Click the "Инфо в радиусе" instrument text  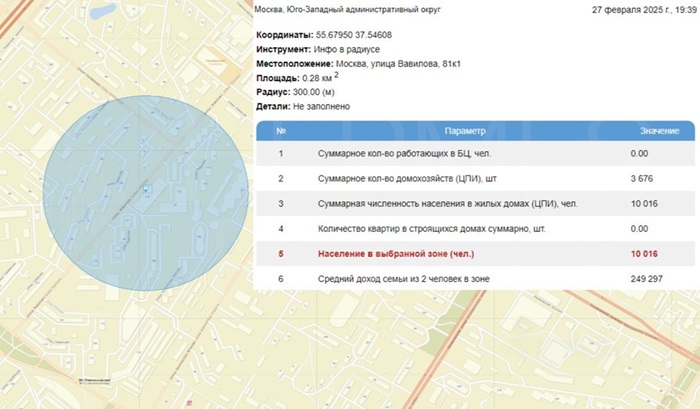click(347, 50)
